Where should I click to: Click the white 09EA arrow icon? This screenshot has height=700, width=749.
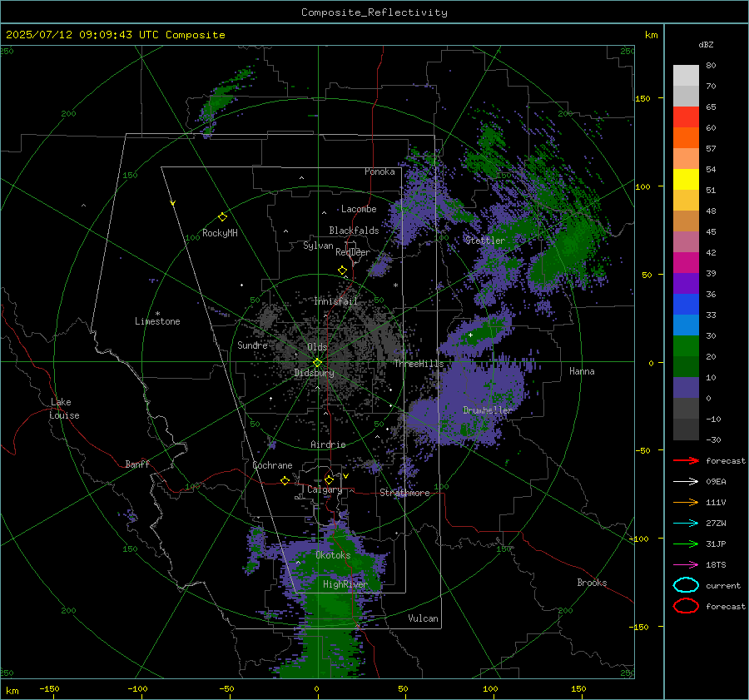(686, 482)
